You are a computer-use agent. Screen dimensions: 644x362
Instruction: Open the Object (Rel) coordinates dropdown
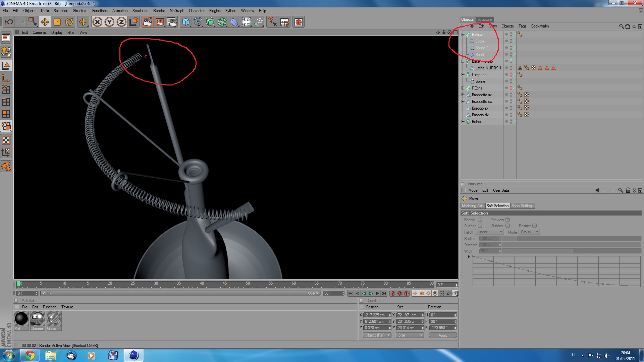(x=377, y=335)
